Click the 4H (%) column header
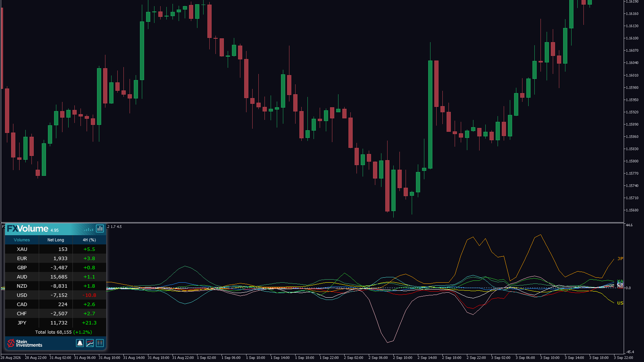 89,240
